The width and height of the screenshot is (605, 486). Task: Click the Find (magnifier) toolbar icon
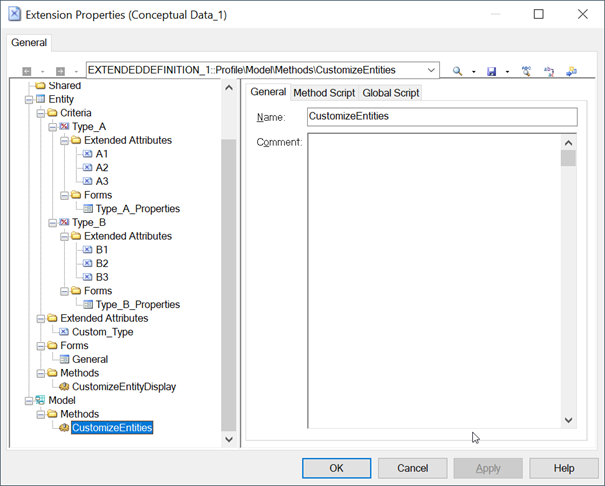[458, 71]
